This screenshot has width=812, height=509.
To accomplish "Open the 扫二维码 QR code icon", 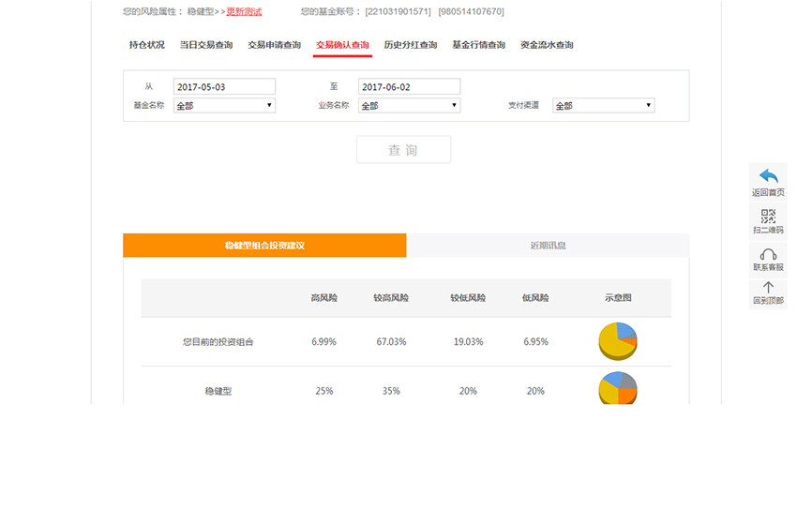I will 768,216.
